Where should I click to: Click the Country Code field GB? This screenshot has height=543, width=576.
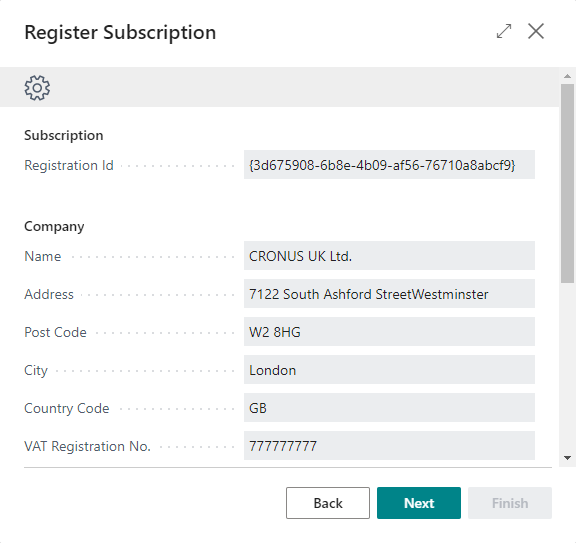click(x=389, y=408)
